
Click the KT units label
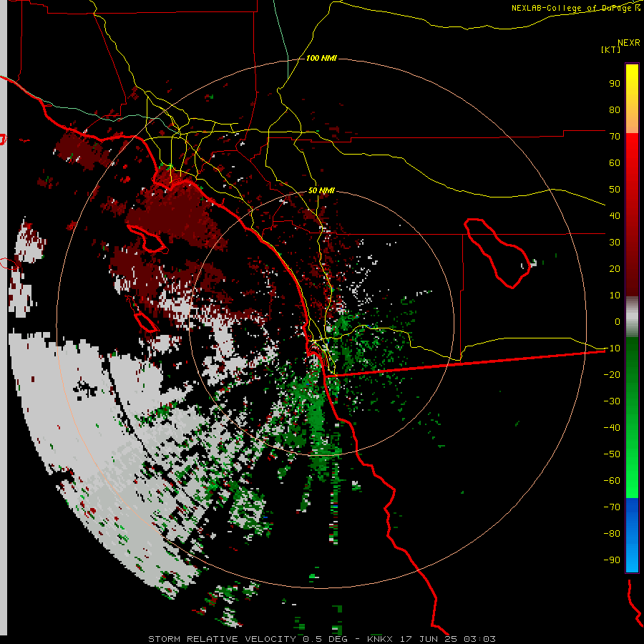click(x=610, y=49)
